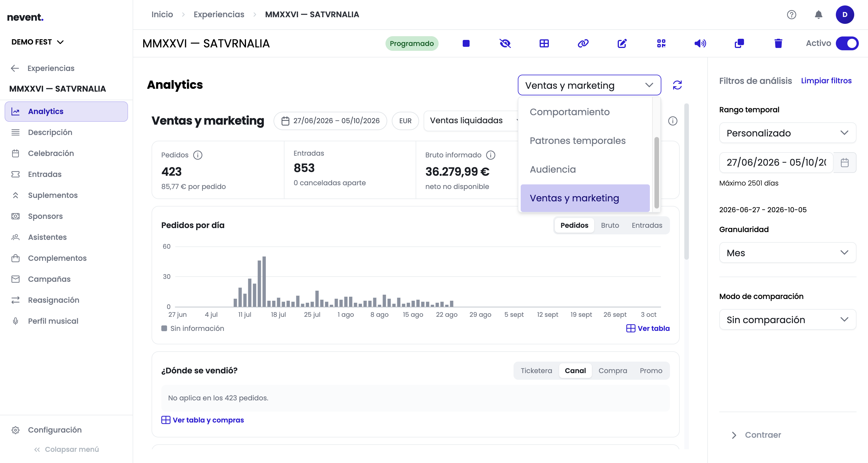Click the info icon beside Bruto informado
Image resolution: width=868 pixels, height=463 pixels.
491,155
